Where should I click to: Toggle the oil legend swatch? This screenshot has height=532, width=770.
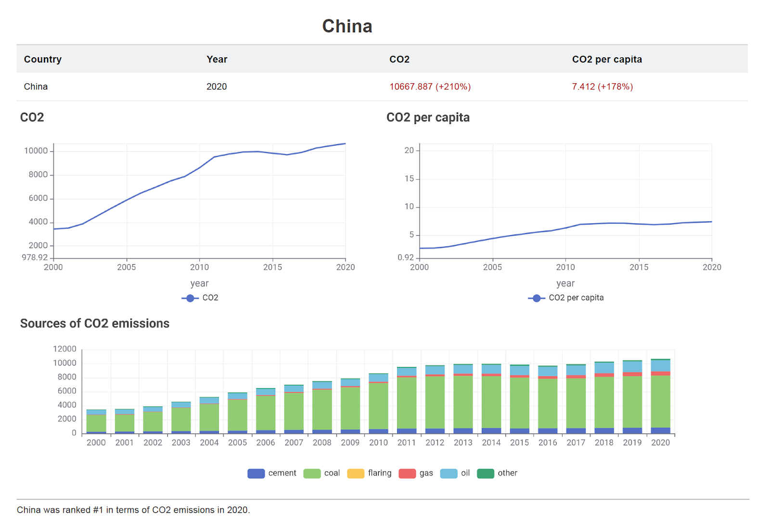[x=449, y=473]
